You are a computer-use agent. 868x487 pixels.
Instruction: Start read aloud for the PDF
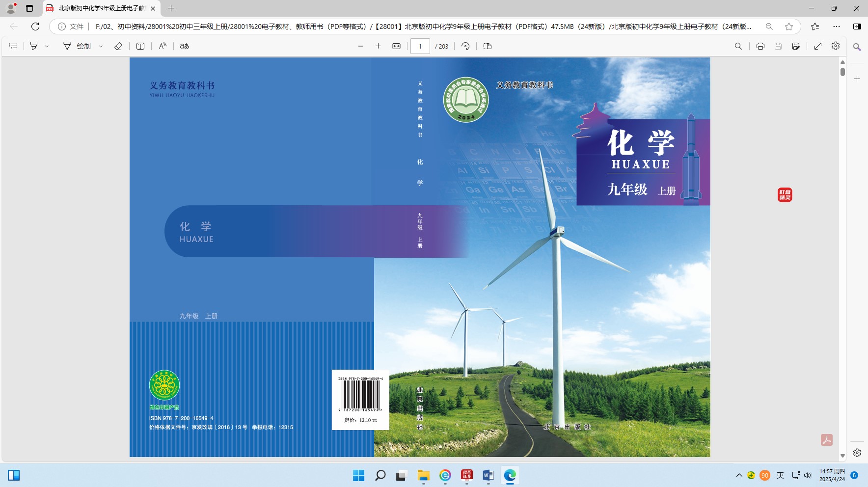coord(163,46)
